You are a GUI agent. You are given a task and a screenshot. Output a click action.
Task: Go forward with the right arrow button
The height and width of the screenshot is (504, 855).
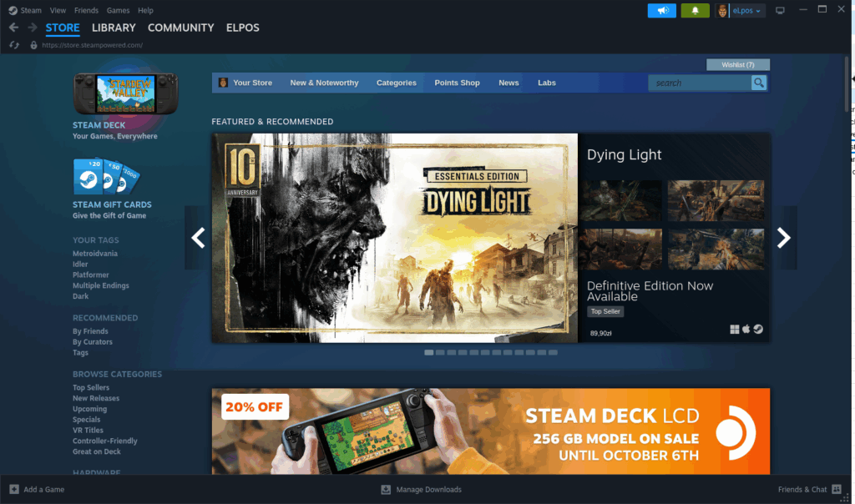pos(33,28)
